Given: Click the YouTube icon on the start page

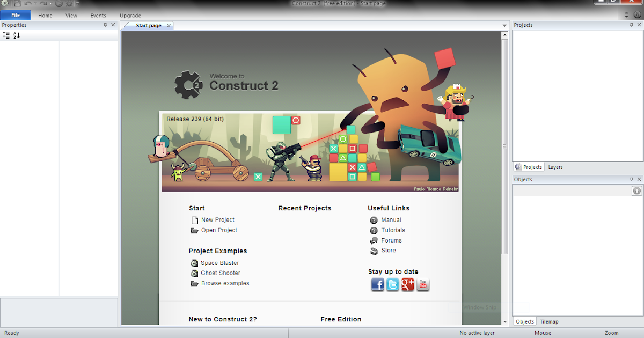Looking at the screenshot, I should pyautogui.click(x=423, y=285).
